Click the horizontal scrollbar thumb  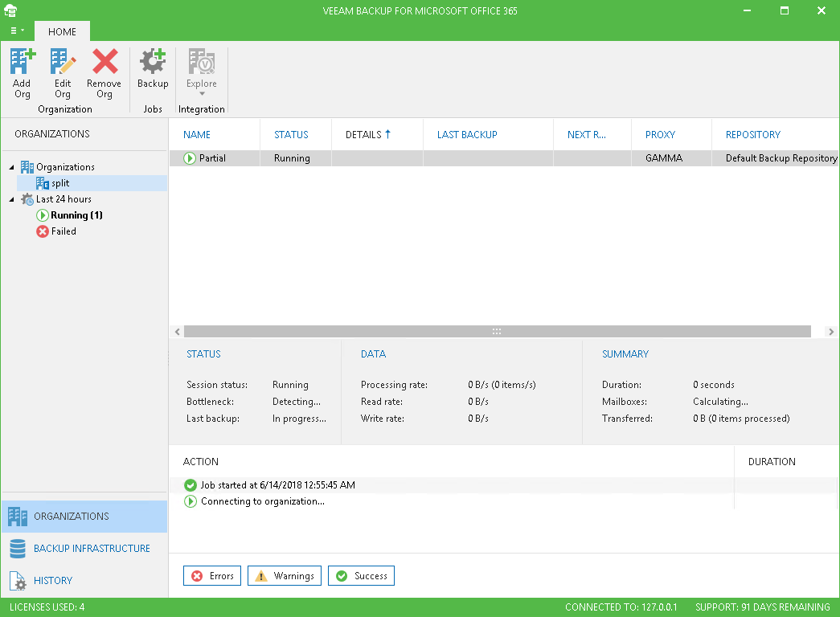coord(497,332)
